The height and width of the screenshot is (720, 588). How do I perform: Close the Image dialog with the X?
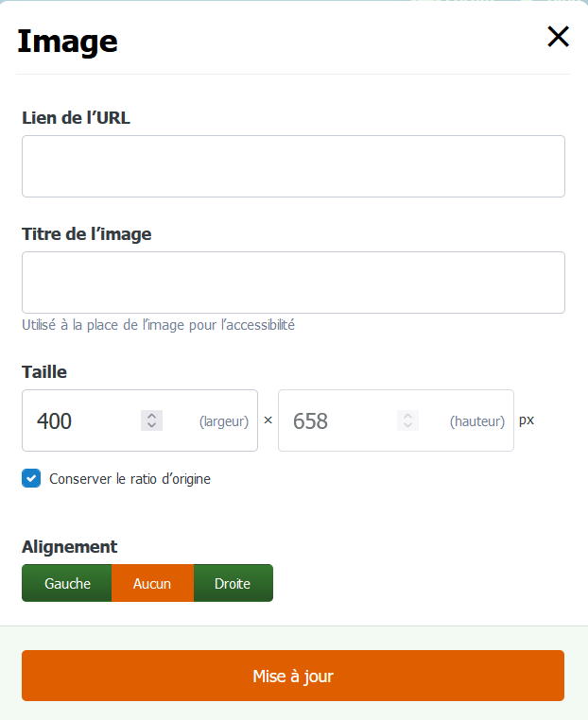coord(558,37)
